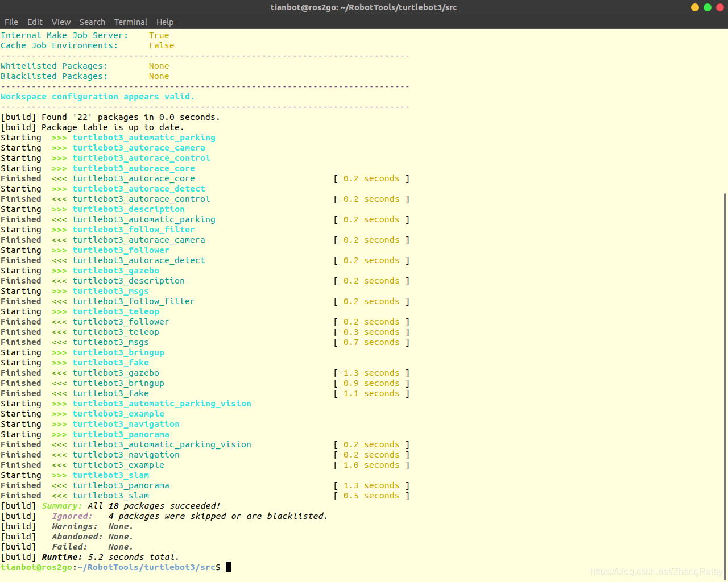Click the green maximize window button
The image size is (728, 582).
coord(708,7)
